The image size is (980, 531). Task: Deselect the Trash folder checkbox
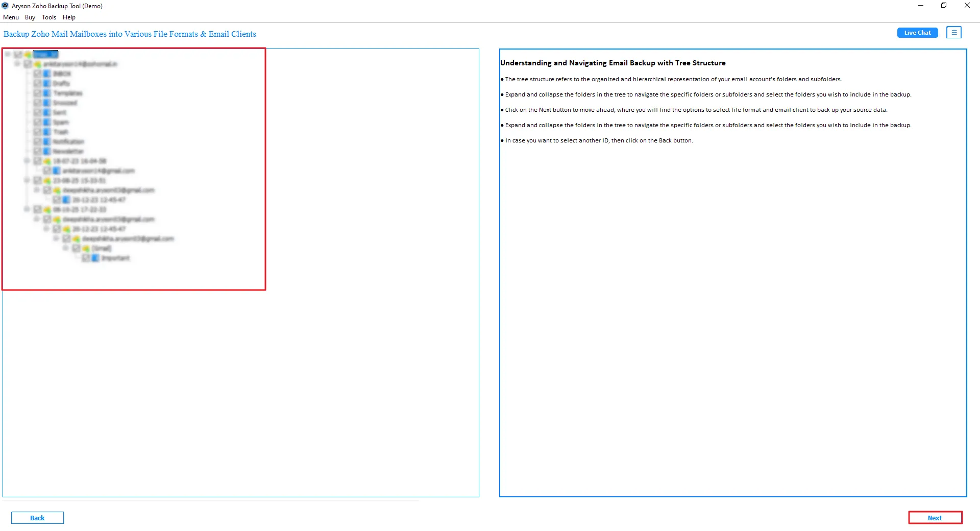tap(37, 132)
